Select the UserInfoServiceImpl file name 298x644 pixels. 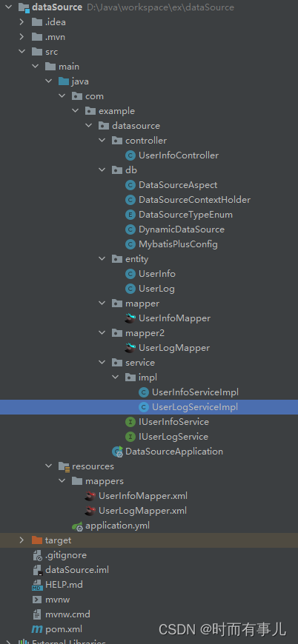click(x=195, y=392)
